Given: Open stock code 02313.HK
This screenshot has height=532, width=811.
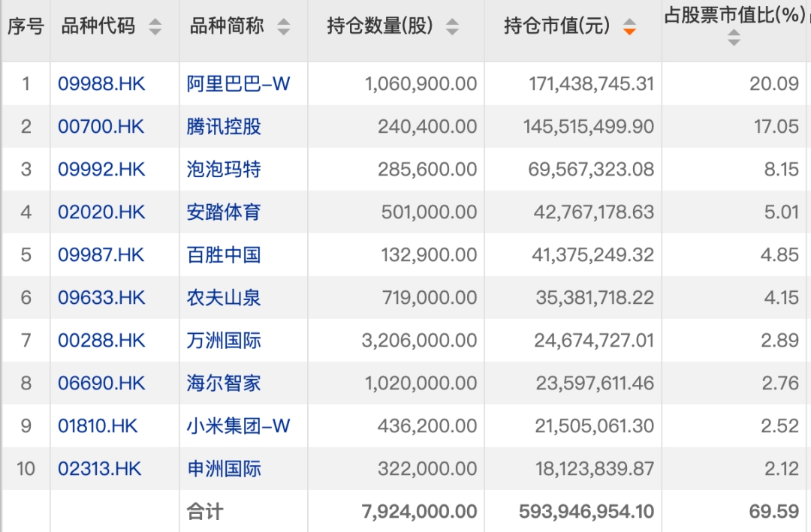Looking at the screenshot, I should pos(99,469).
